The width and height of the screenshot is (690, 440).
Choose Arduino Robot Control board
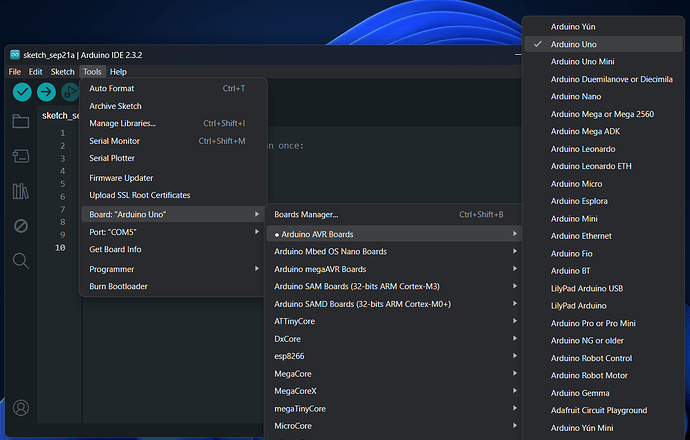[603, 358]
